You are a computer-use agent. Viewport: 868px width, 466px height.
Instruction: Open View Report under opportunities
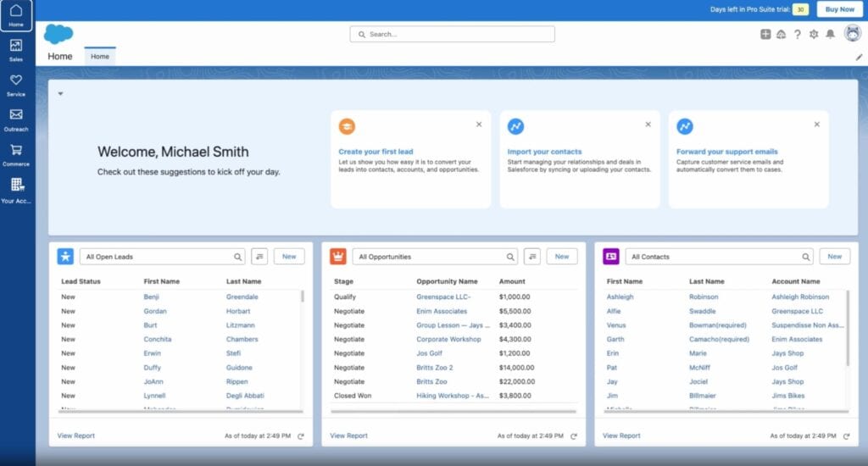pos(348,435)
